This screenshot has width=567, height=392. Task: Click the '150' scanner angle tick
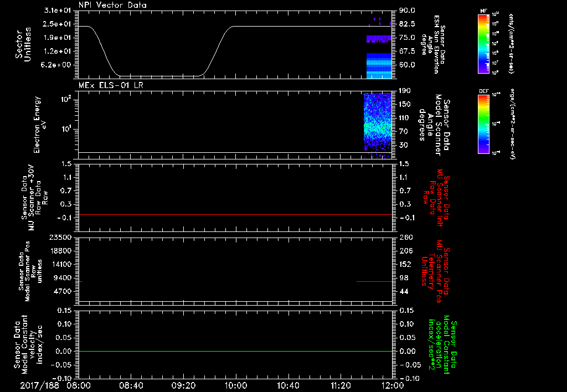(405, 105)
